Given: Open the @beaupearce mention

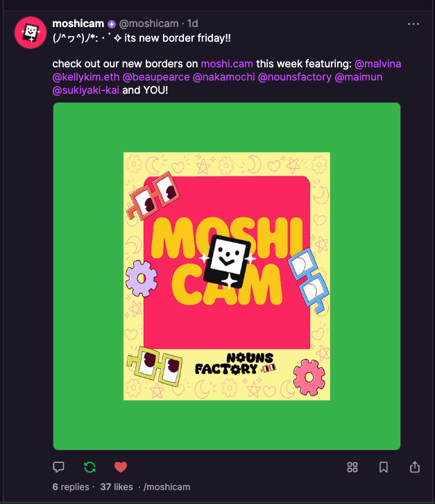Looking at the screenshot, I should (x=156, y=77).
